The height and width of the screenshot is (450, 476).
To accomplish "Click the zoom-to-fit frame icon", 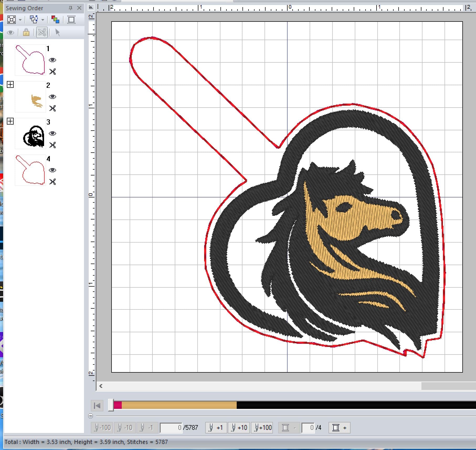I will [11, 20].
